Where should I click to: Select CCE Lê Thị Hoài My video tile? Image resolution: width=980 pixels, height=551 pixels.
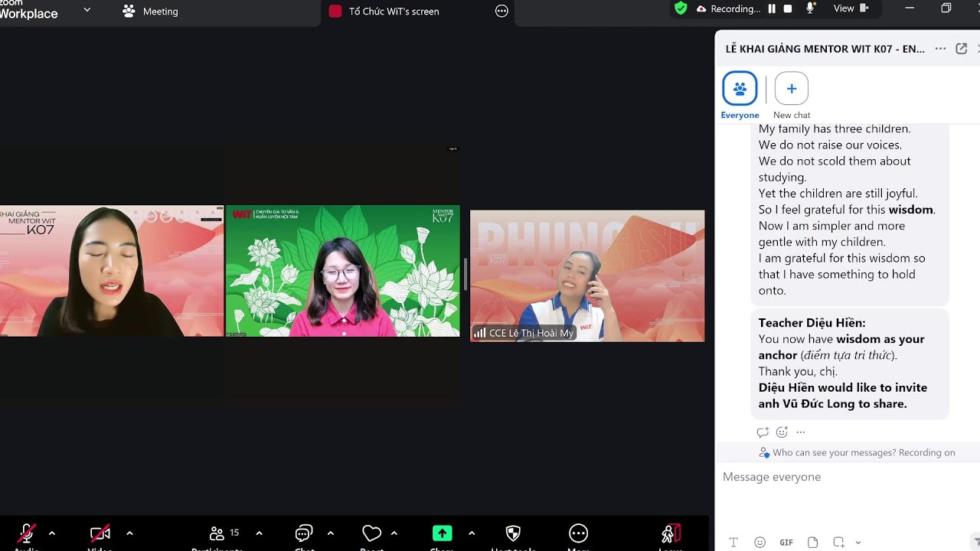[x=587, y=275]
